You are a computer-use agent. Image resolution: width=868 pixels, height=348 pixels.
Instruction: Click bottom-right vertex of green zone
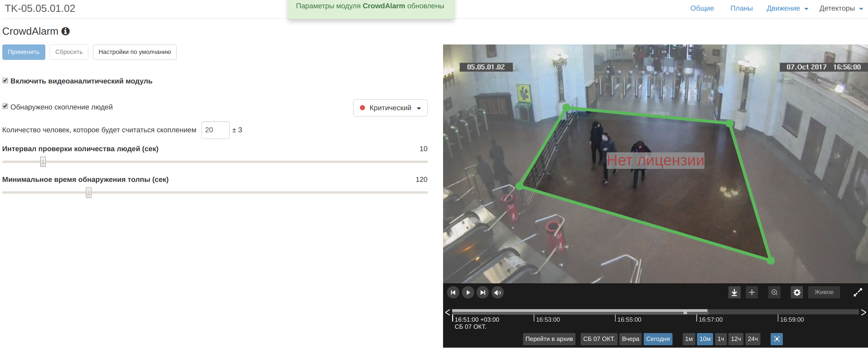771,260
